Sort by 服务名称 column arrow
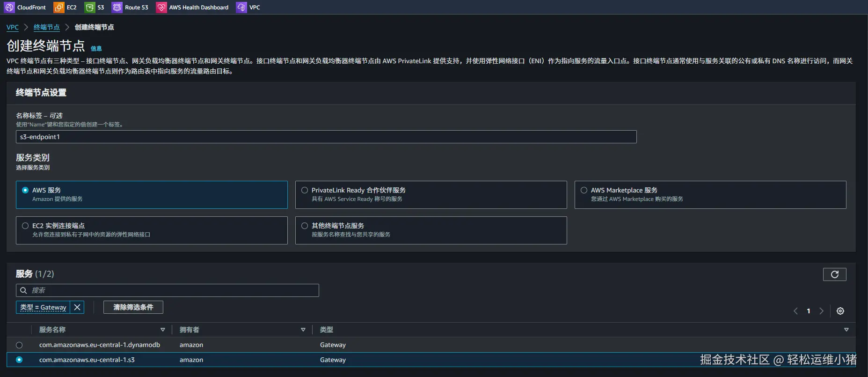868x377 pixels. pos(163,330)
